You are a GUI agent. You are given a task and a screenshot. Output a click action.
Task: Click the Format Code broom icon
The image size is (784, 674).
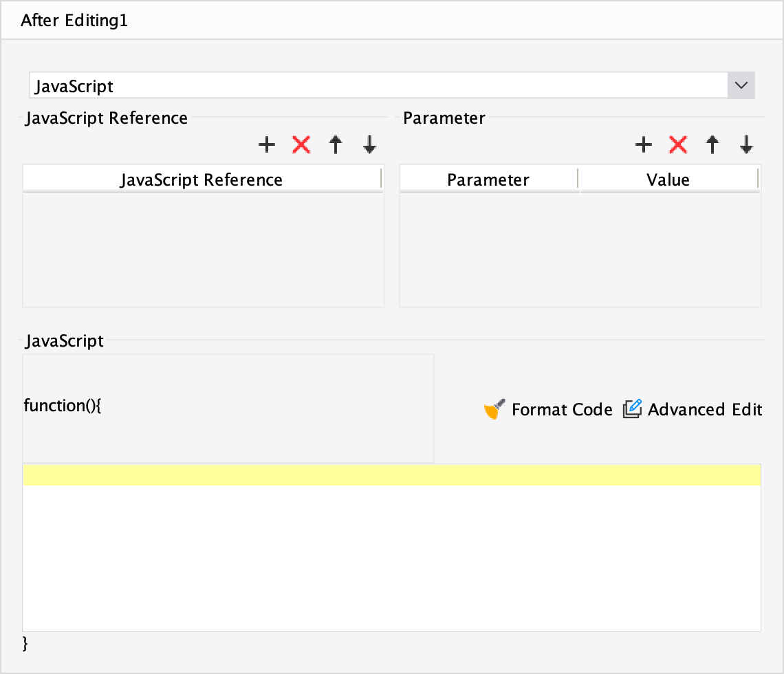(494, 409)
